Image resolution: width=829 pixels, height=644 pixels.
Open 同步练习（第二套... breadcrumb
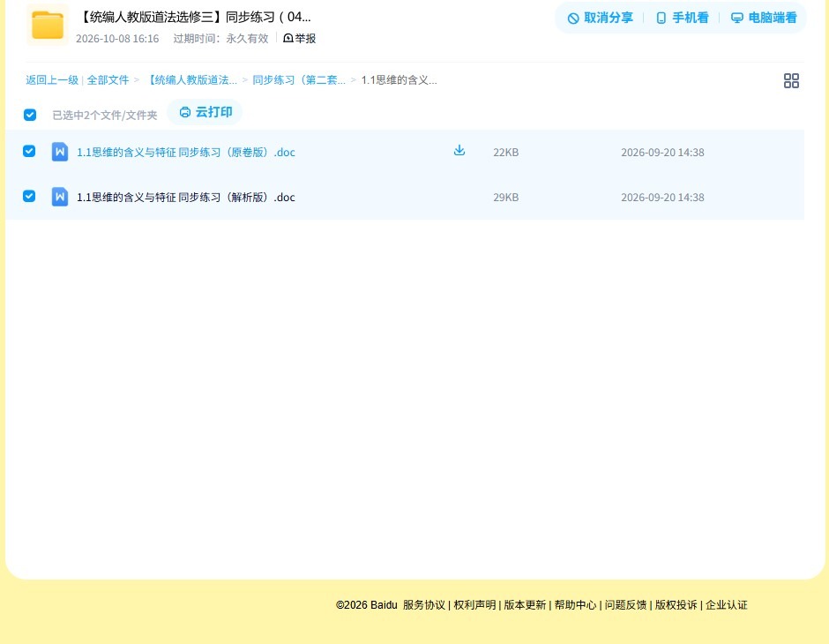pos(299,80)
